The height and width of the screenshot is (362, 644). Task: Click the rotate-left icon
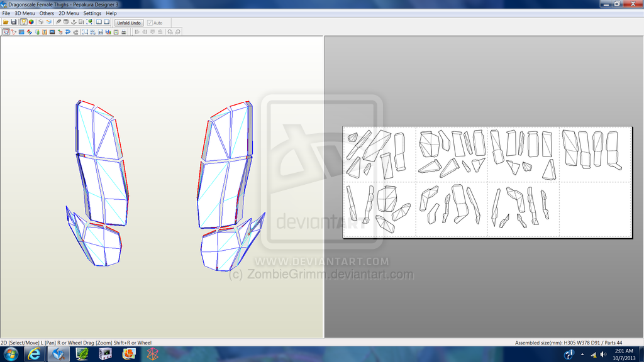click(170, 31)
